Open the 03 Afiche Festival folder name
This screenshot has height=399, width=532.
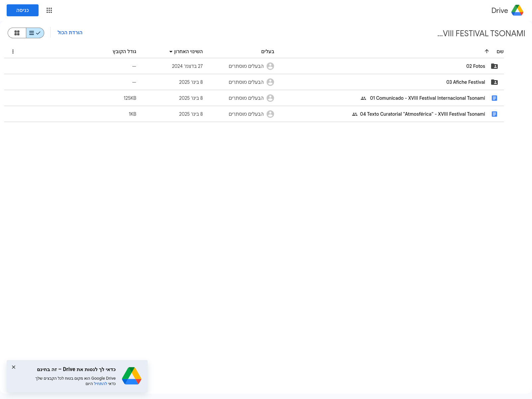coord(465,82)
